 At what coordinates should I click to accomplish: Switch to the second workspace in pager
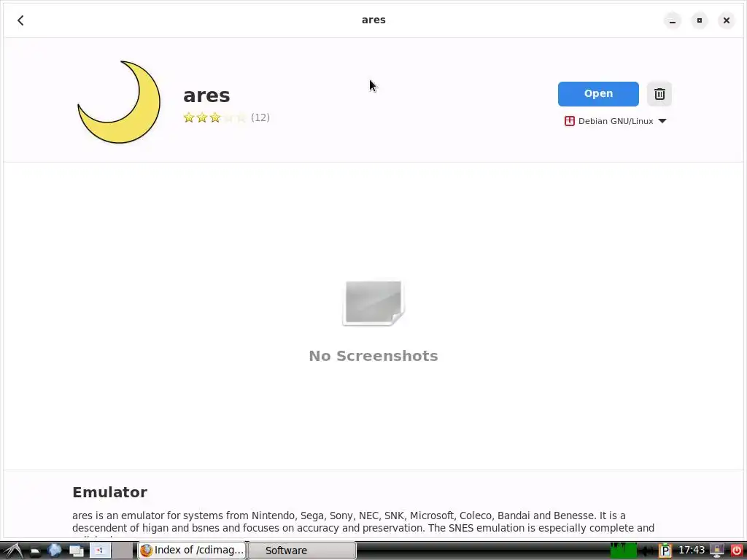[122, 551]
